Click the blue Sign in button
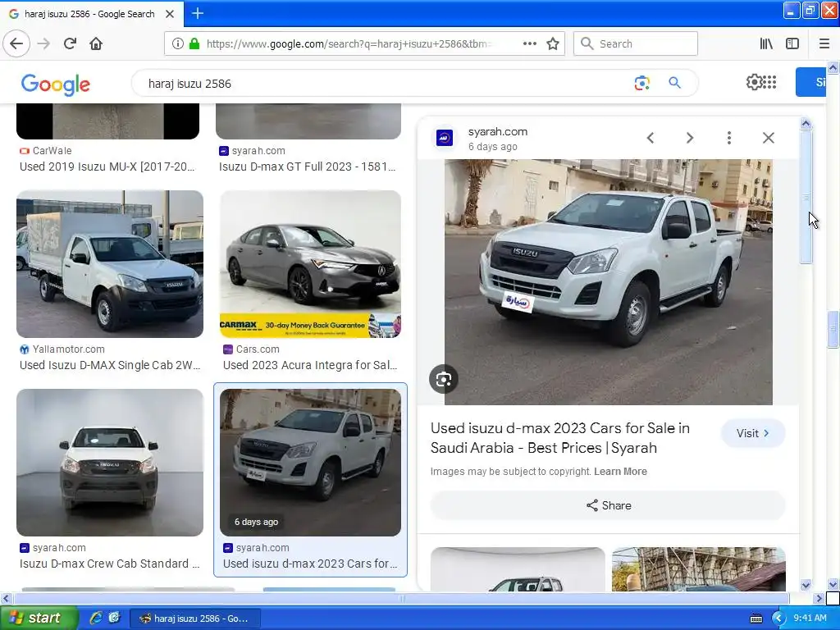 pos(810,82)
